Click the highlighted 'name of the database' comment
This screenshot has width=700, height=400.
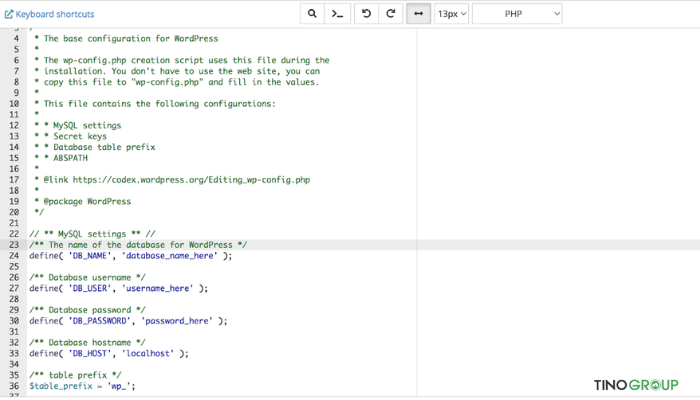(x=138, y=245)
